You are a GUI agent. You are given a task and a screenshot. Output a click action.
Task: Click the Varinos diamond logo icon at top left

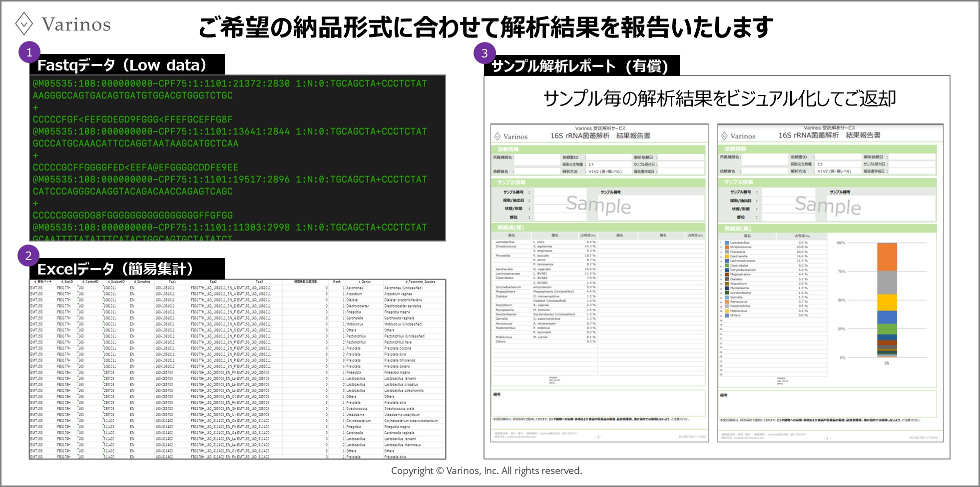click(x=24, y=24)
